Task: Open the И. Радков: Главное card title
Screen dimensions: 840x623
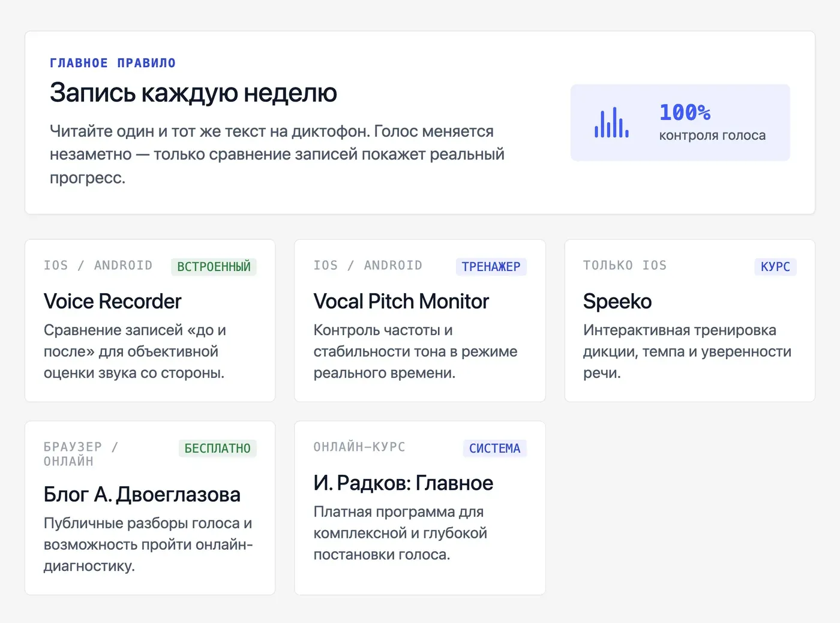Action: coord(403,483)
